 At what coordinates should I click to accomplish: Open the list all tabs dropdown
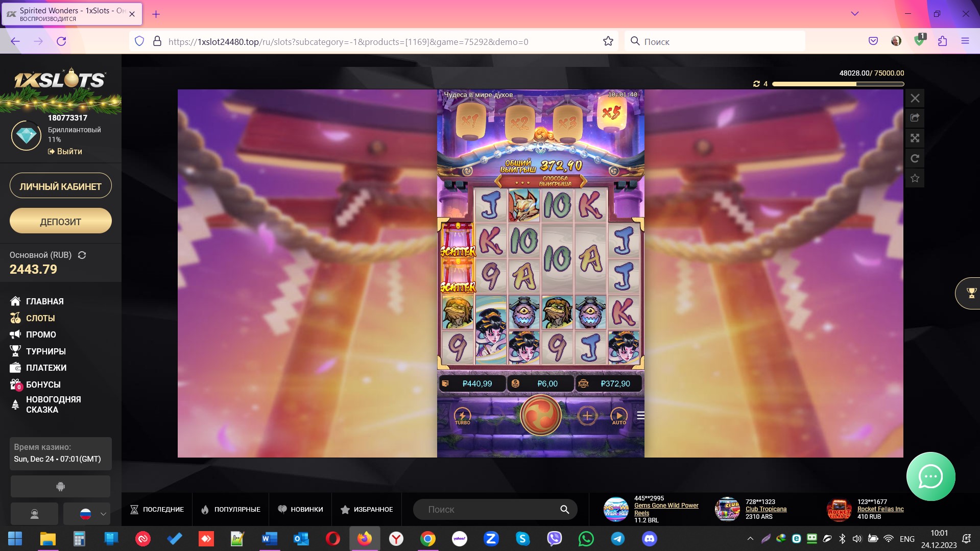pos(854,14)
